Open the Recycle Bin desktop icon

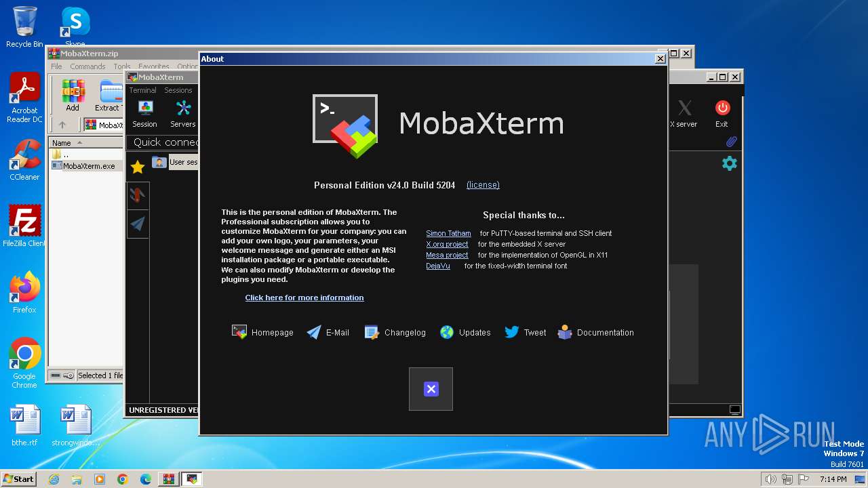coord(24,27)
